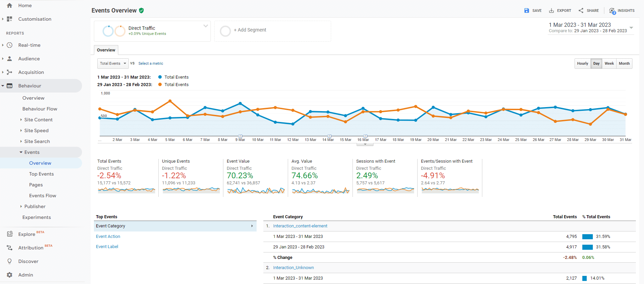Click the Explore chart icon

tap(9, 234)
